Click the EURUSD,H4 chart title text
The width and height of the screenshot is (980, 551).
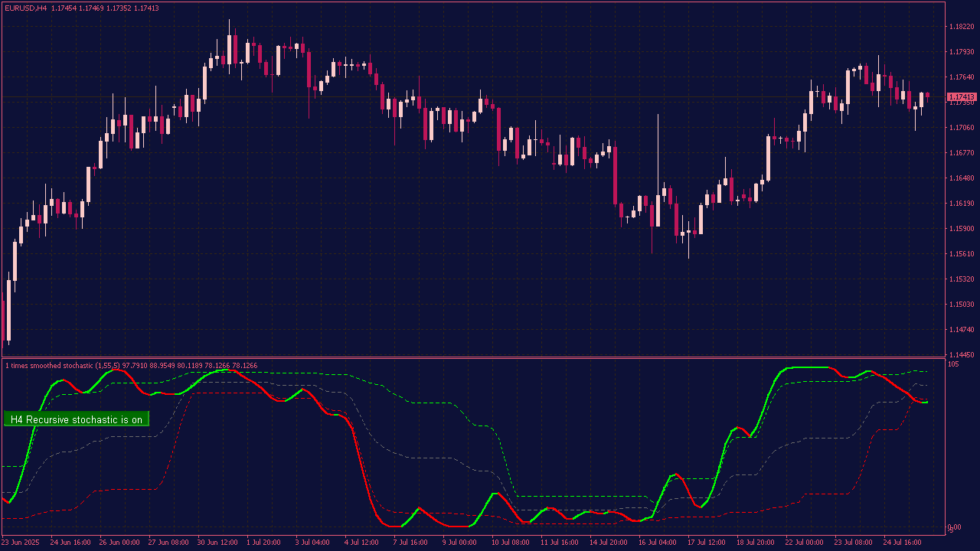point(25,8)
